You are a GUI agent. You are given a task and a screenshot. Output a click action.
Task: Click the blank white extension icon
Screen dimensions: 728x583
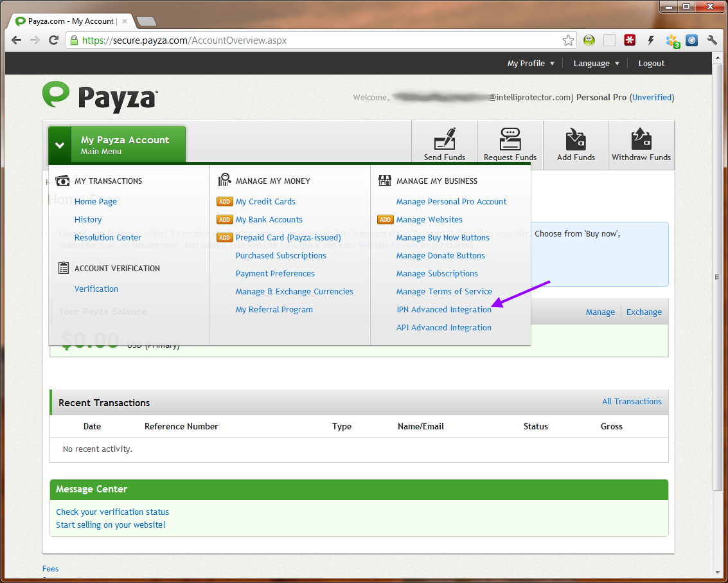(x=610, y=40)
